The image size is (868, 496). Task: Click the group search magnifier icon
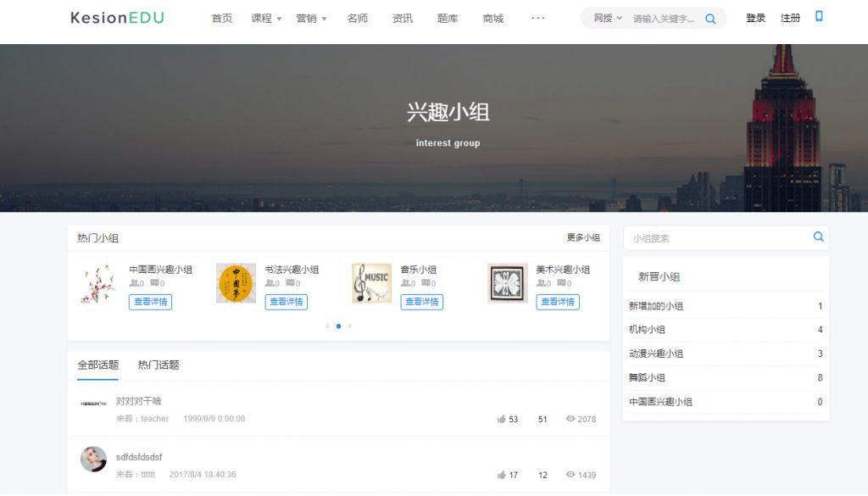pyautogui.click(x=818, y=237)
